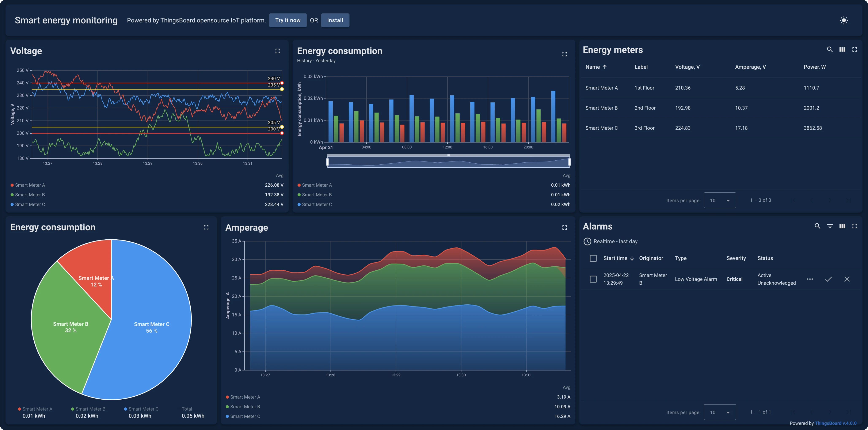Screen dimensions: 868x430
Task: Open search in the Alarms panel
Action: coord(817,226)
